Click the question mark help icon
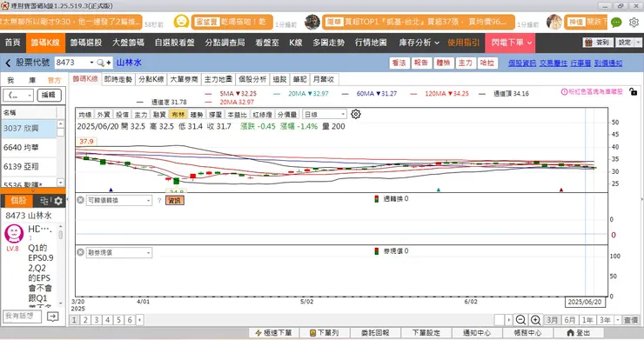This screenshot has height=340, width=644. 159,200
